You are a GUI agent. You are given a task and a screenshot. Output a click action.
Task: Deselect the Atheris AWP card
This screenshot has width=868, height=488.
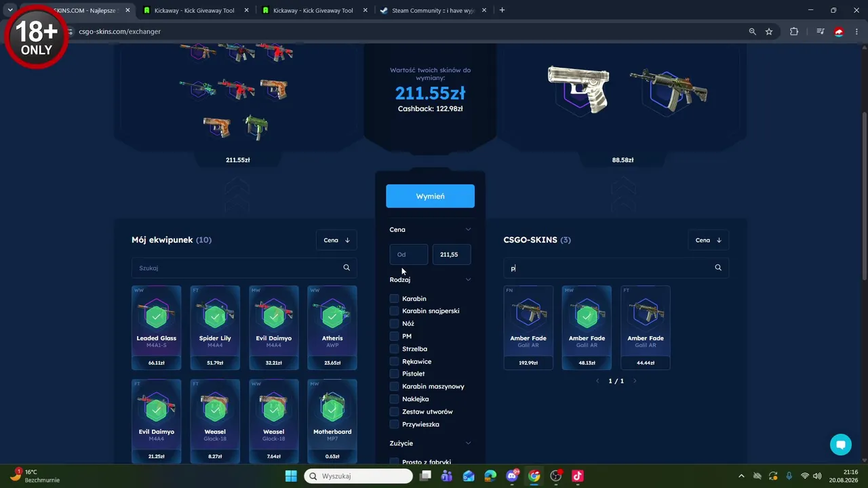(332, 328)
